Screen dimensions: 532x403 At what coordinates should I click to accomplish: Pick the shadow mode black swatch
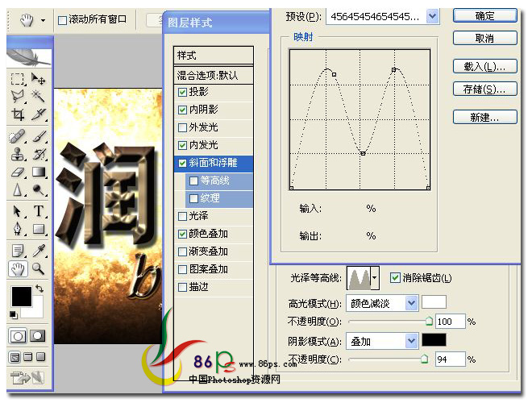[x=434, y=340]
